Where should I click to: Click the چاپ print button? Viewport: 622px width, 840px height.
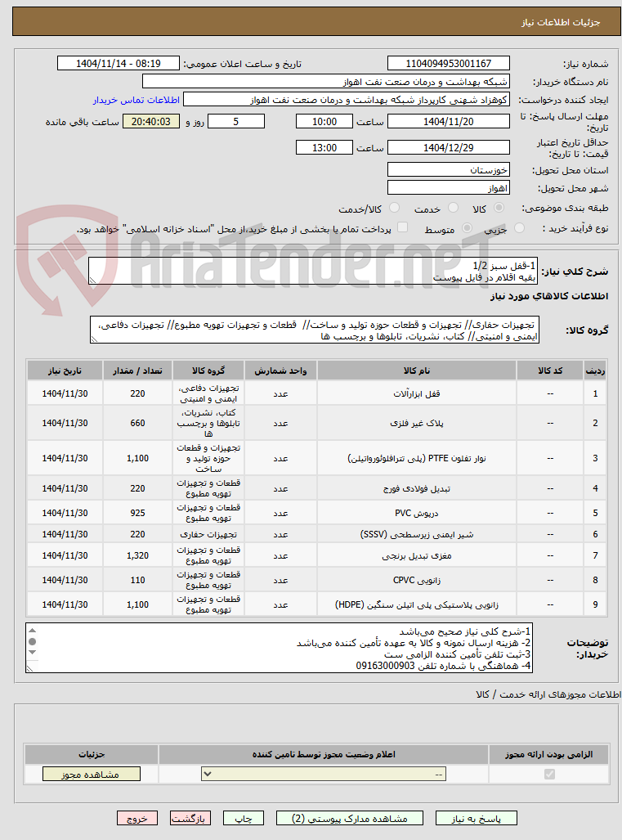click(x=243, y=818)
